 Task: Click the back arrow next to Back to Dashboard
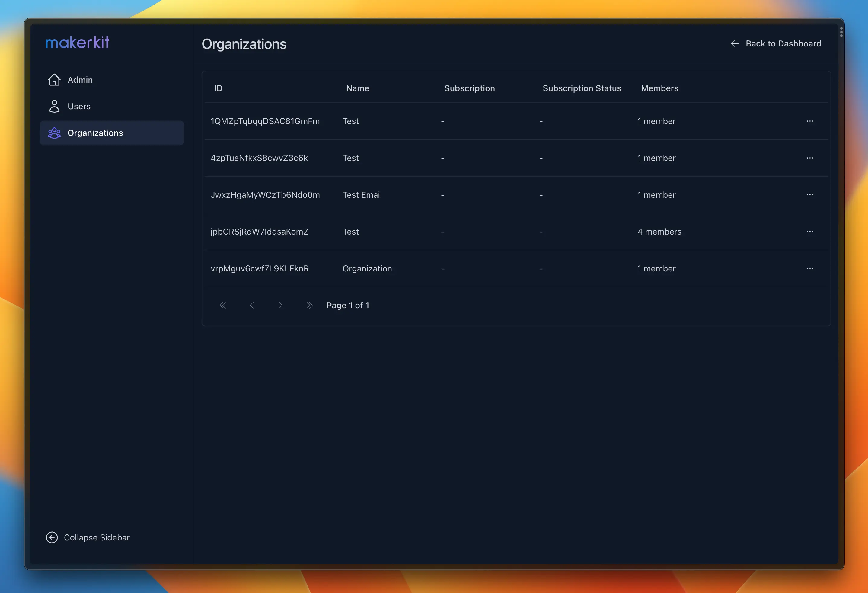734,43
